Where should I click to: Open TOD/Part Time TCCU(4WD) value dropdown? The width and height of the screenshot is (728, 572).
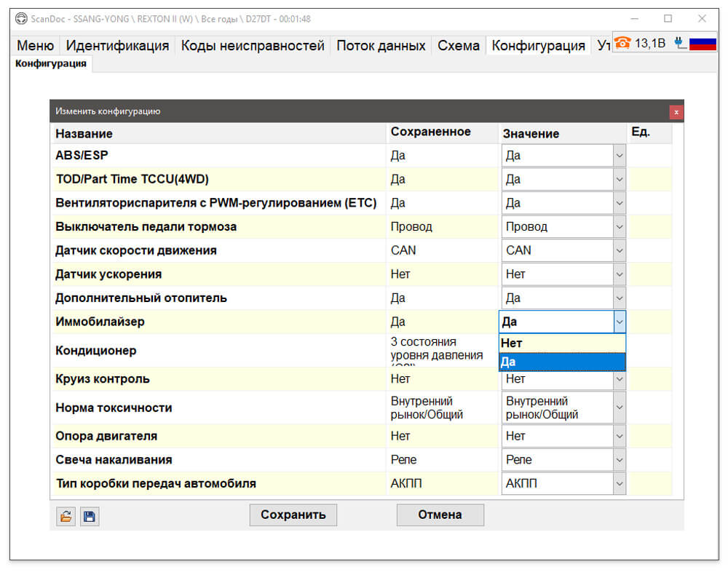620,179
